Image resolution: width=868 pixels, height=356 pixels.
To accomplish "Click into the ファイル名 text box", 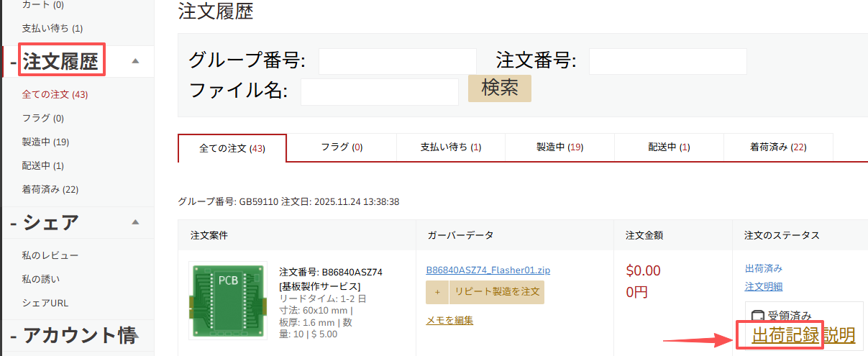I will (379, 91).
